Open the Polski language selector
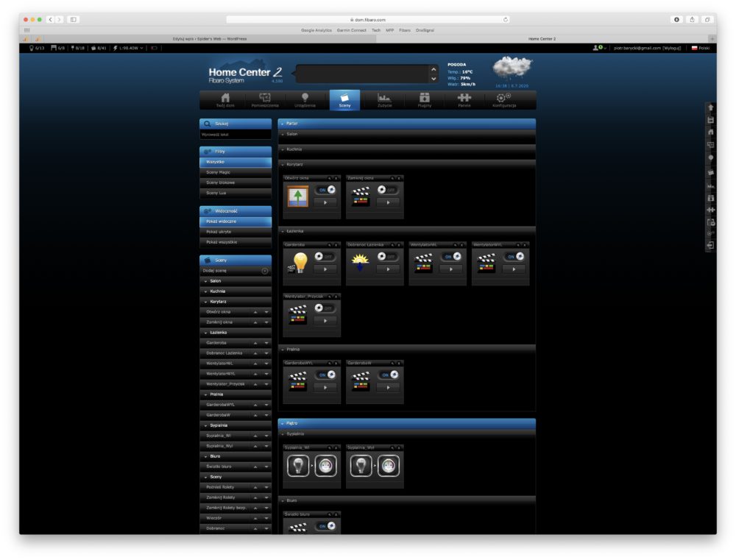736x560 pixels. (x=701, y=48)
